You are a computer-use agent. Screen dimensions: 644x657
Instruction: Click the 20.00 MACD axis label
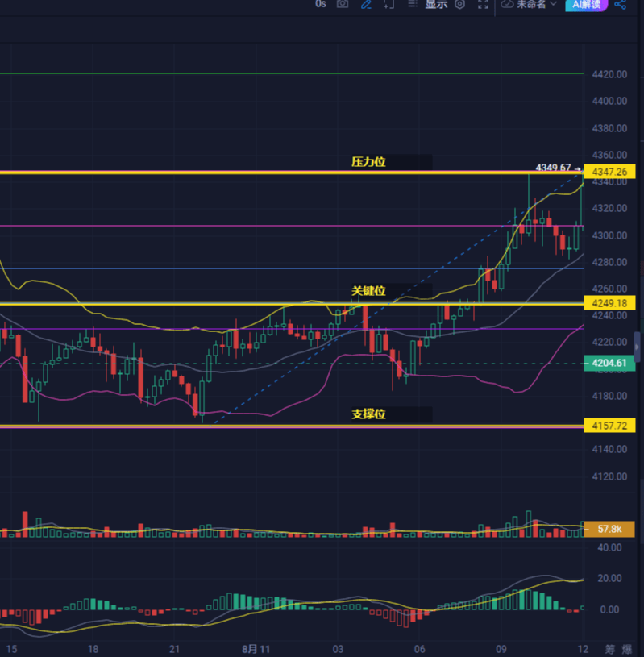tap(609, 578)
